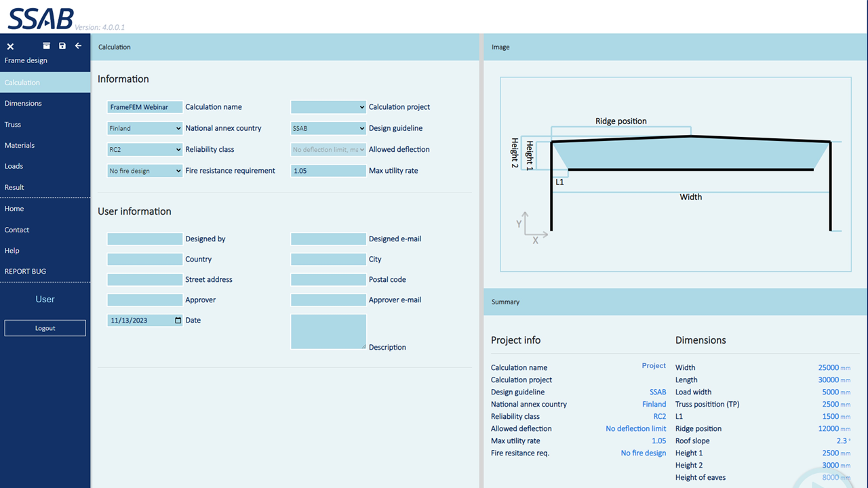This screenshot has width=868, height=488.
Task: Open the Calculation project dropdown
Action: coord(328,107)
